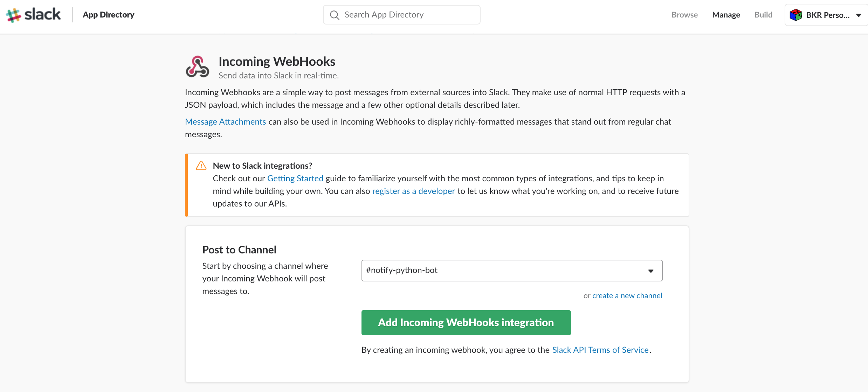Click the Slack logo in the header

click(33, 15)
